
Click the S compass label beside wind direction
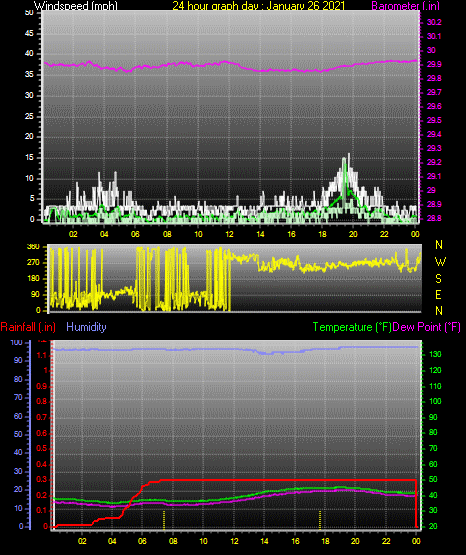coord(438,279)
